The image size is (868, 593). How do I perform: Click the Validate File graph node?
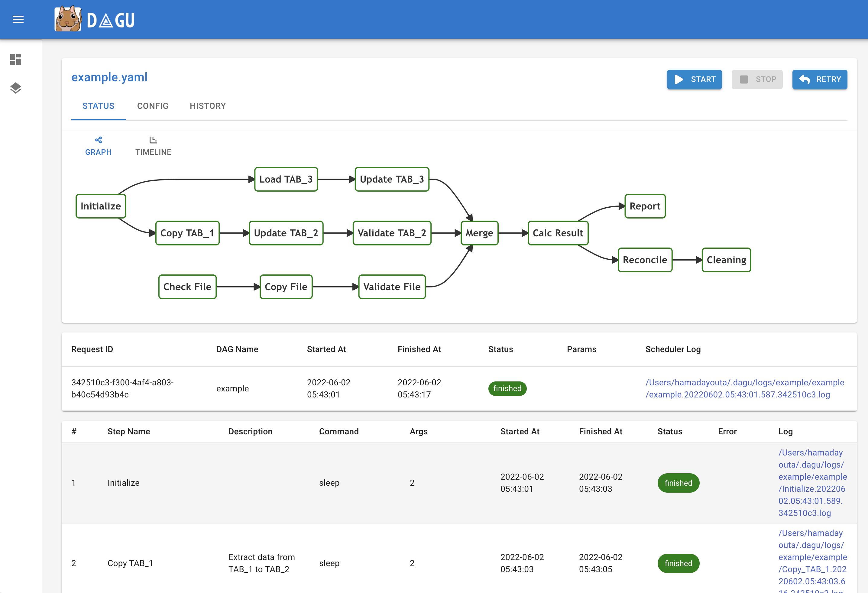(x=392, y=287)
